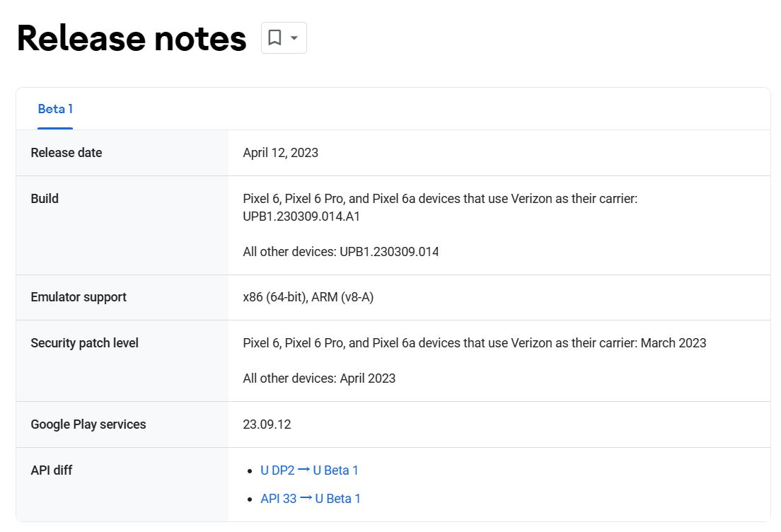781x532 pixels.
Task: Click the Release notes heading
Action: 132,38
